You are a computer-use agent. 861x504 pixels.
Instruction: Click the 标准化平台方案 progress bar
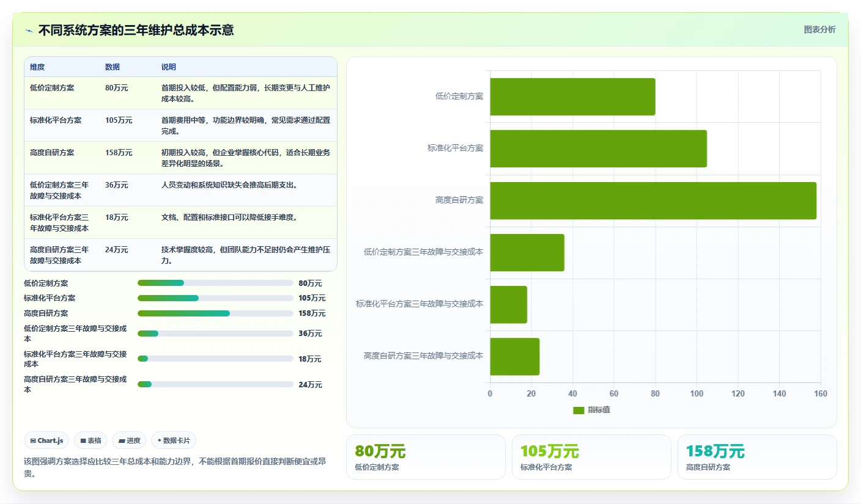(x=215, y=298)
